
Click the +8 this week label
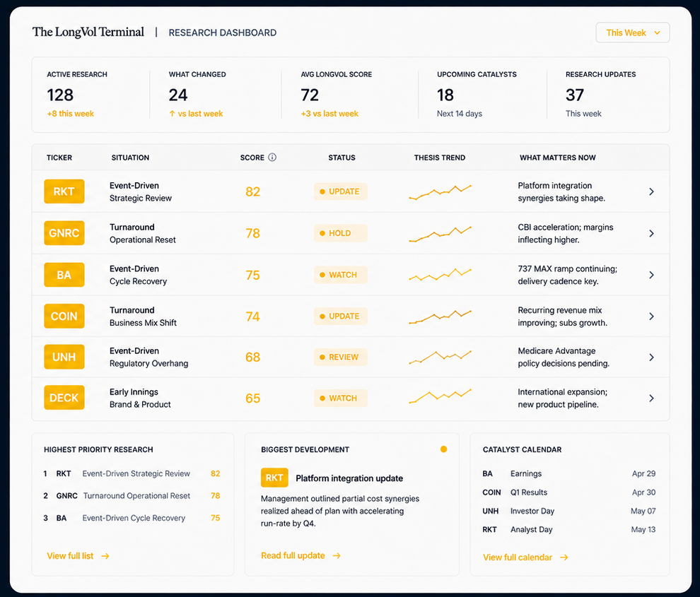coord(71,114)
